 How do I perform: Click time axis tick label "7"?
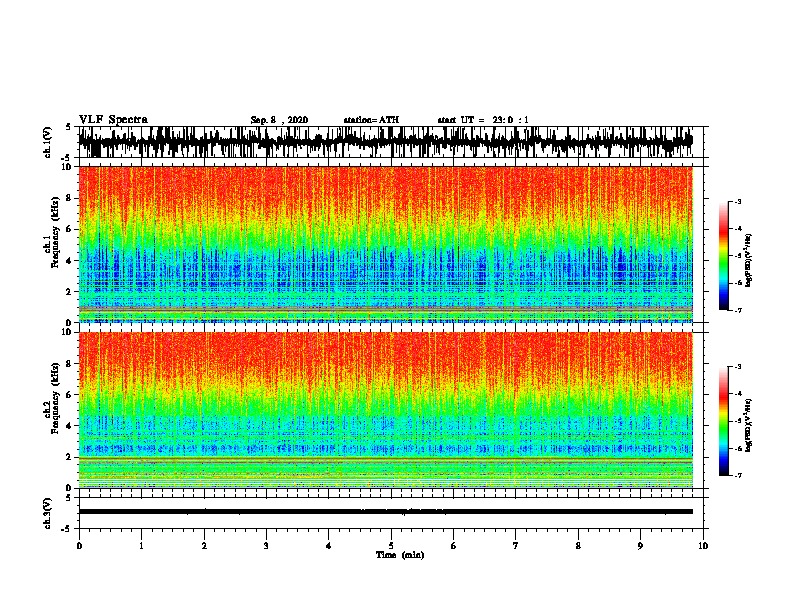point(516,546)
